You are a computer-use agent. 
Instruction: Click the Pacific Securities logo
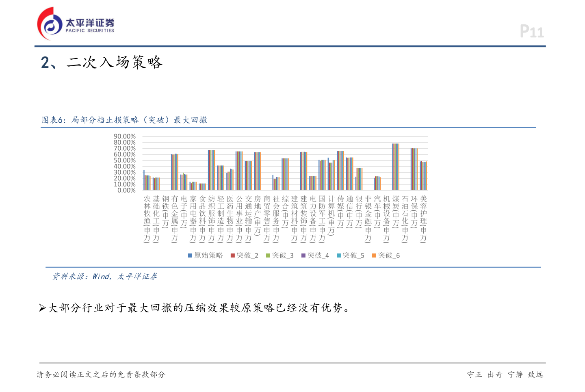(x=76, y=24)
